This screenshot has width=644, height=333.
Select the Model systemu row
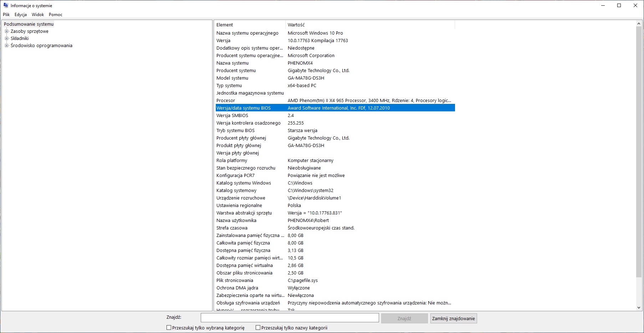[335, 78]
